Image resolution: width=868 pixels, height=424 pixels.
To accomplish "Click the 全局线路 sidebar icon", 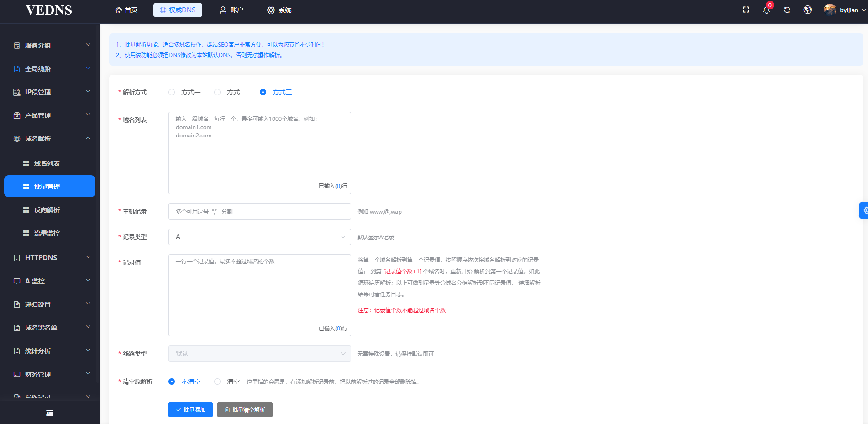I will pos(17,69).
